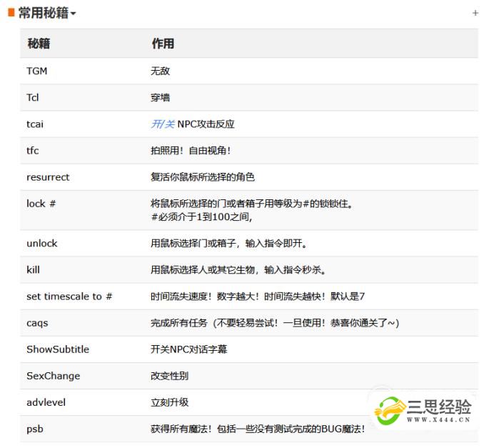Click the SexChange cheat code cell

(54, 376)
